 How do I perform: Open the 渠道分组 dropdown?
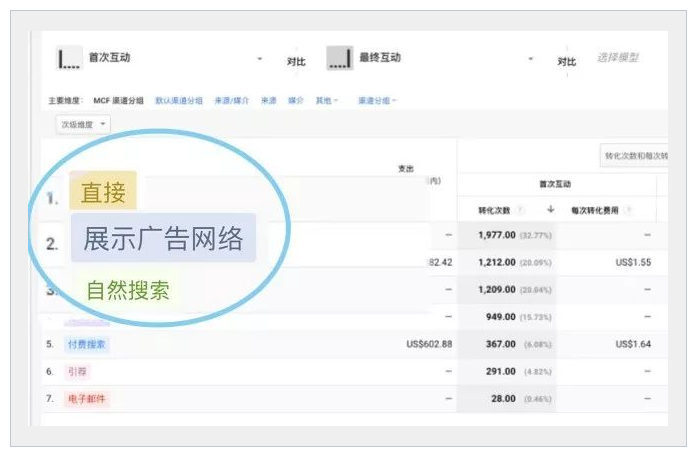pos(378,100)
